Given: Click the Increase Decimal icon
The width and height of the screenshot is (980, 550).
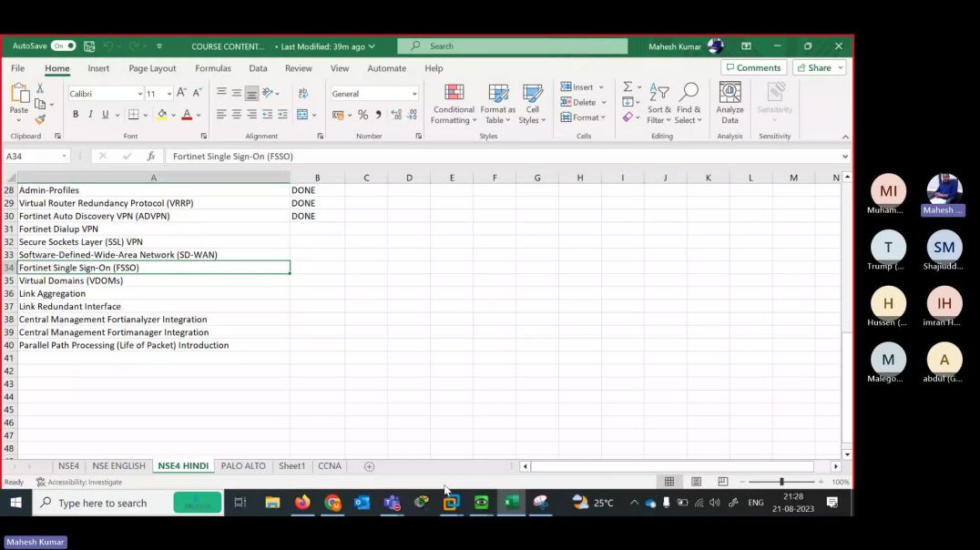Looking at the screenshot, I should click(396, 115).
